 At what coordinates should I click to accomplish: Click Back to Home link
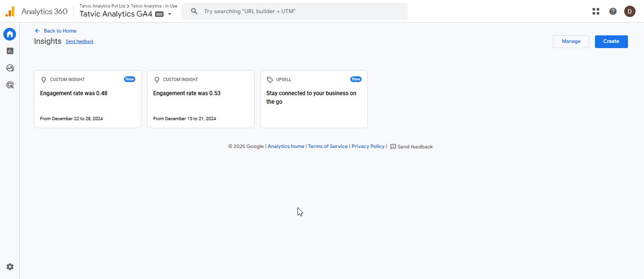point(60,31)
